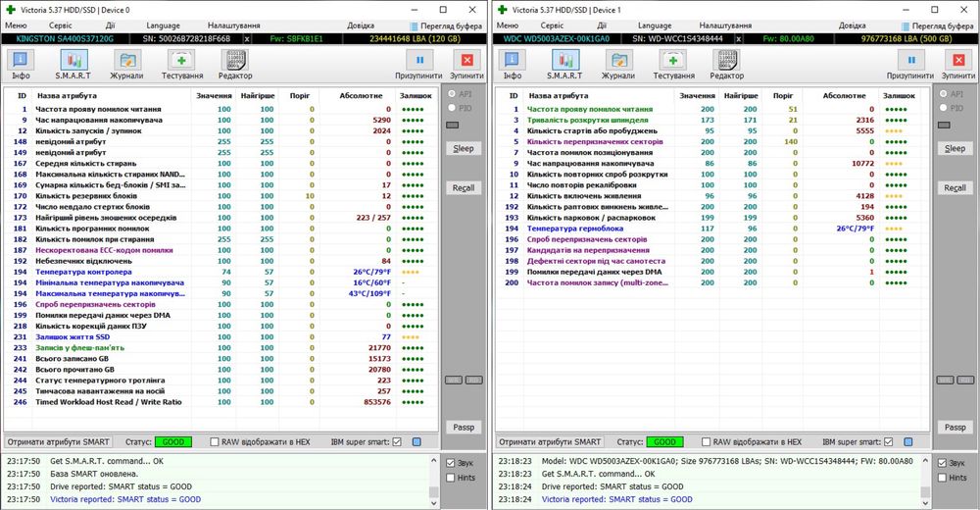Toggle RAW відображати в HEX in Device 0
The height and width of the screenshot is (510, 980).
click(x=215, y=441)
